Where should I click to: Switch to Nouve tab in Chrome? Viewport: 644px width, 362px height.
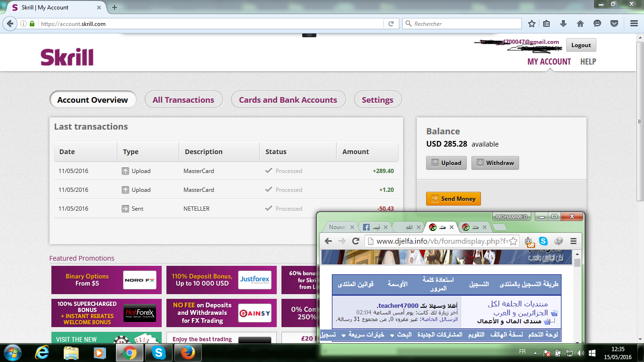click(340, 227)
